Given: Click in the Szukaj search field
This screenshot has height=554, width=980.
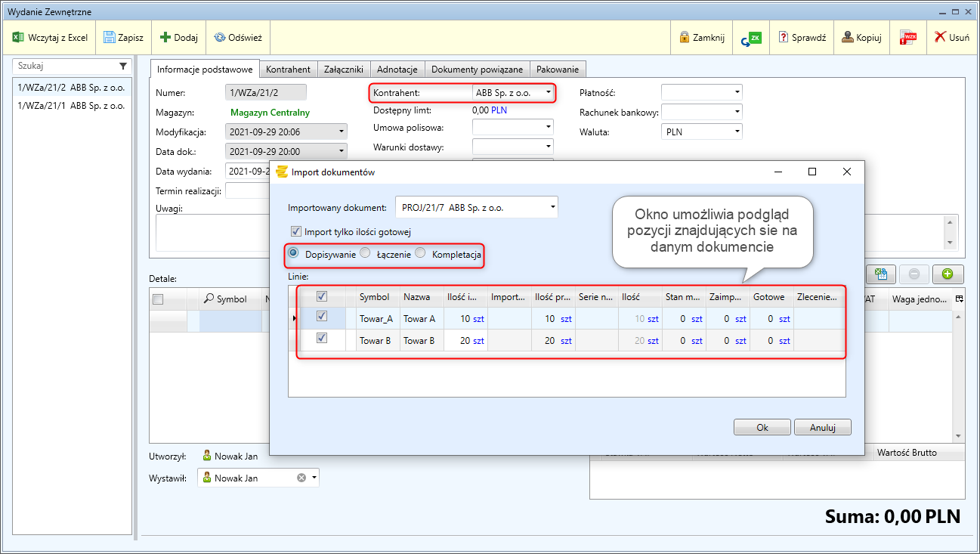Looking at the screenshot, I should click(x=64, y=66).
